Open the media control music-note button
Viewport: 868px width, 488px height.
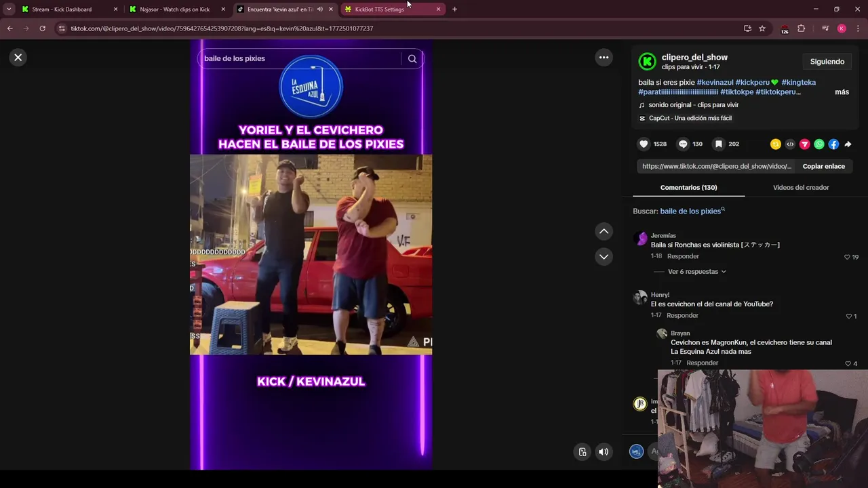[x=825, y=28]
